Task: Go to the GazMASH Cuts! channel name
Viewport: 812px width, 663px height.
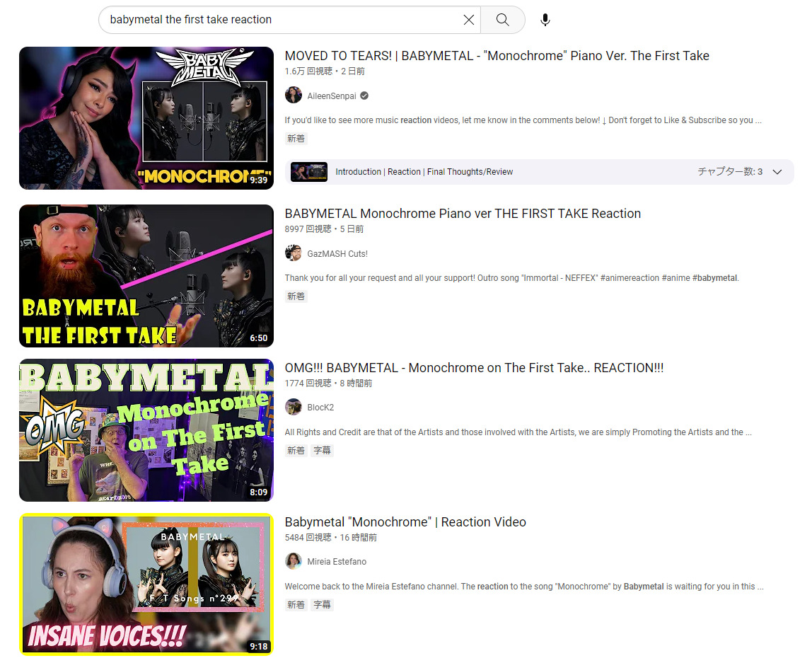Action: coord(337,254)
